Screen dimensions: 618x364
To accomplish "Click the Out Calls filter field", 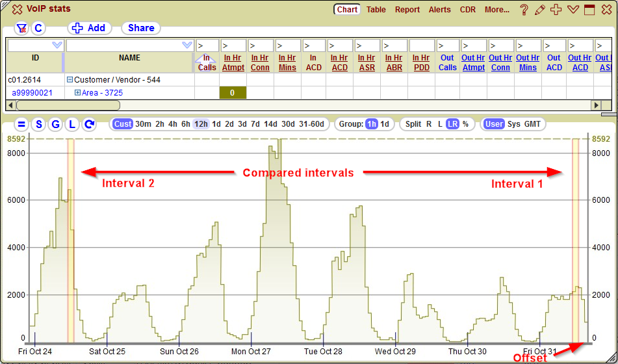I will pyautogui.click(x=448, y=45).
